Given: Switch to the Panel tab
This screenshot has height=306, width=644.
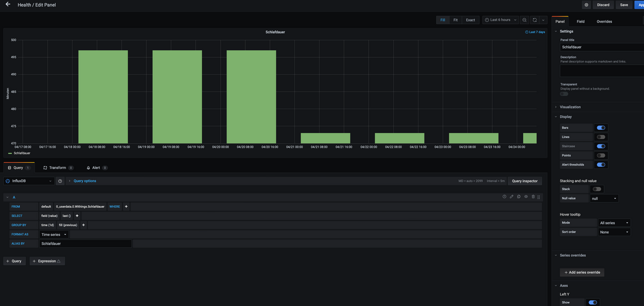Looking at the screenshot, I should [x=560, y=21].
